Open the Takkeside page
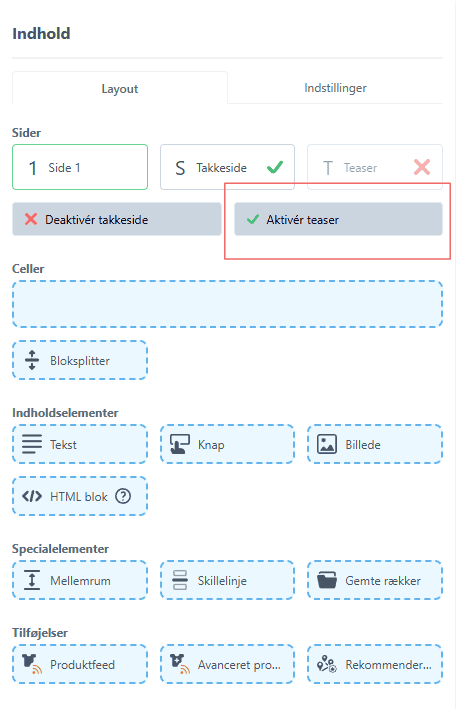456x709 pixels. (x=227, y=167)
